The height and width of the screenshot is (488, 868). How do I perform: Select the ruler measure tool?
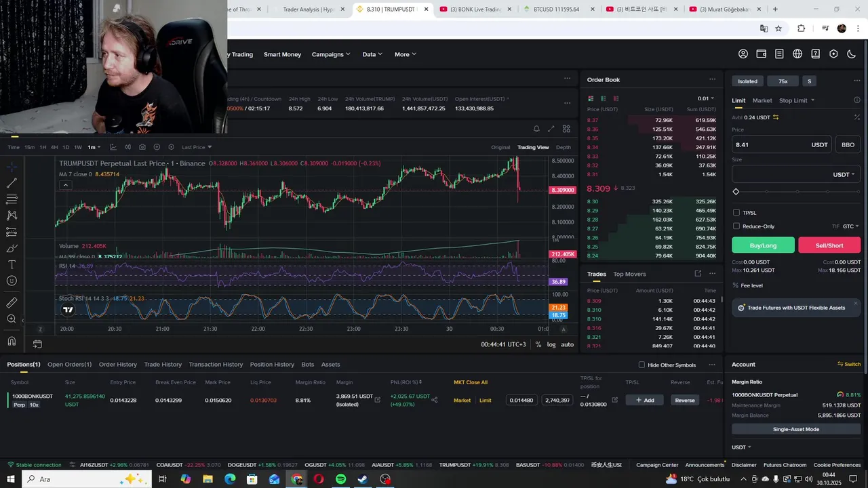click(12, 302)
